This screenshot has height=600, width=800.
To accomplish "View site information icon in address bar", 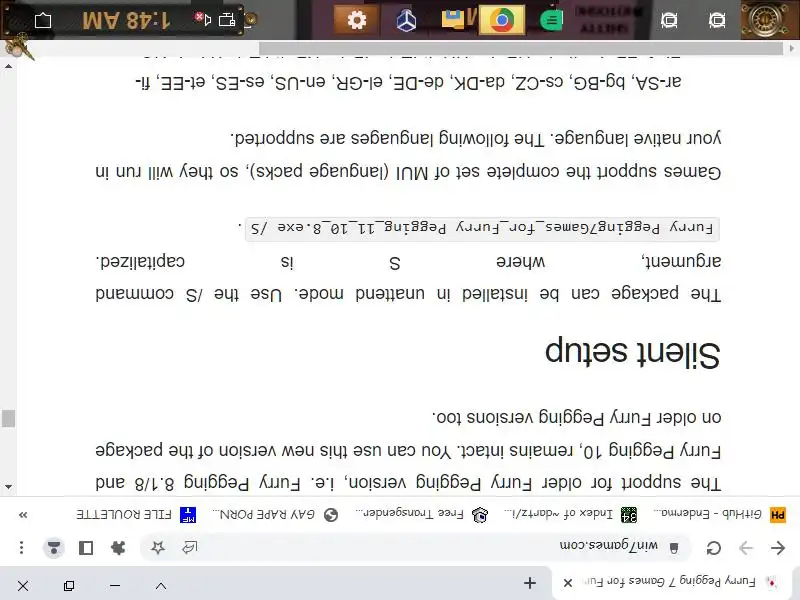I will tap(674, 548).
